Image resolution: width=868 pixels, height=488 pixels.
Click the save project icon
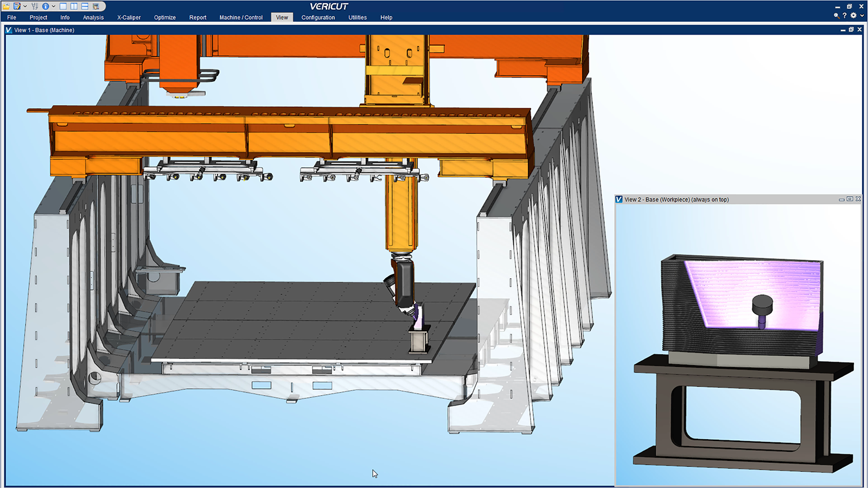pyautogui.click(x=17, y=7)
